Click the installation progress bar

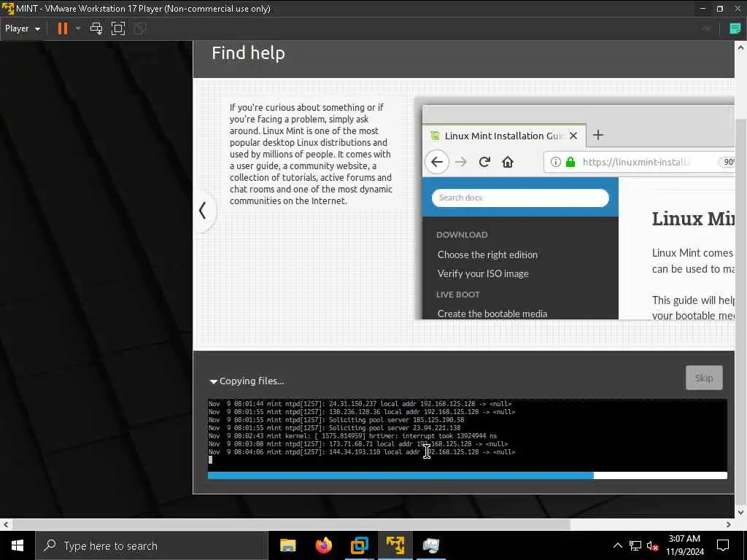(x=467, y=475)
